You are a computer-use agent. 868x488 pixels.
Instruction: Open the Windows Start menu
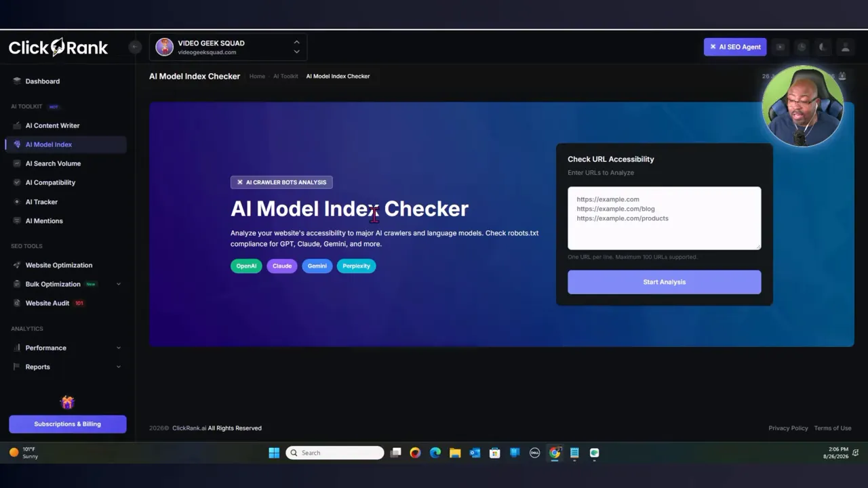[274, 453]
